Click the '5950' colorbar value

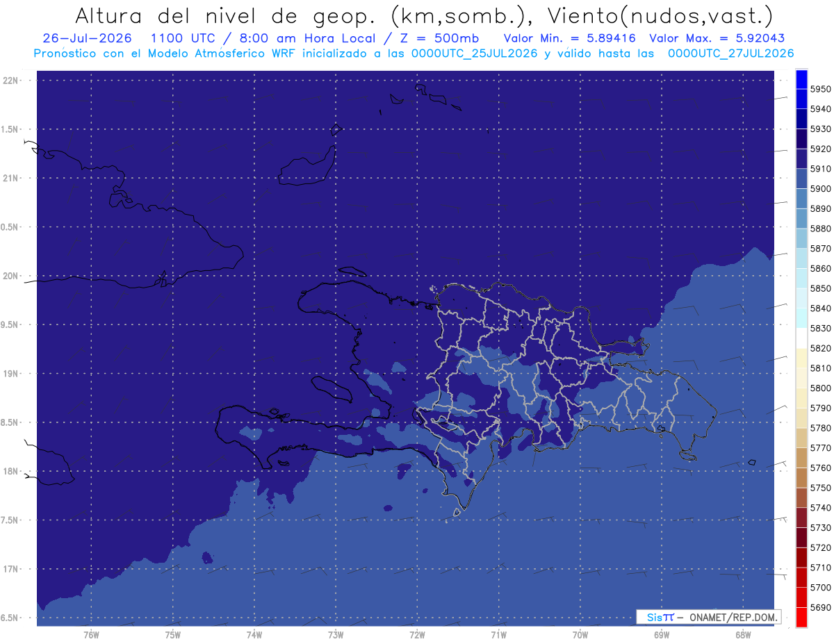tap(821, 89)
